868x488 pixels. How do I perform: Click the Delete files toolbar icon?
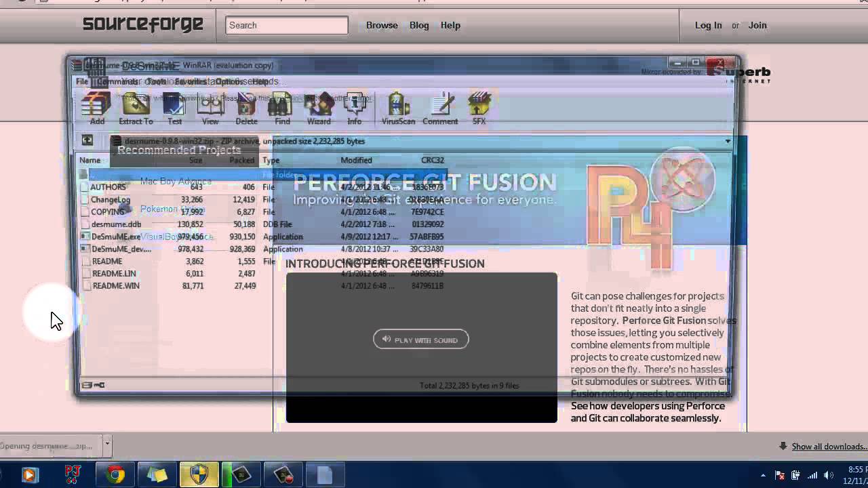(246, 108)
